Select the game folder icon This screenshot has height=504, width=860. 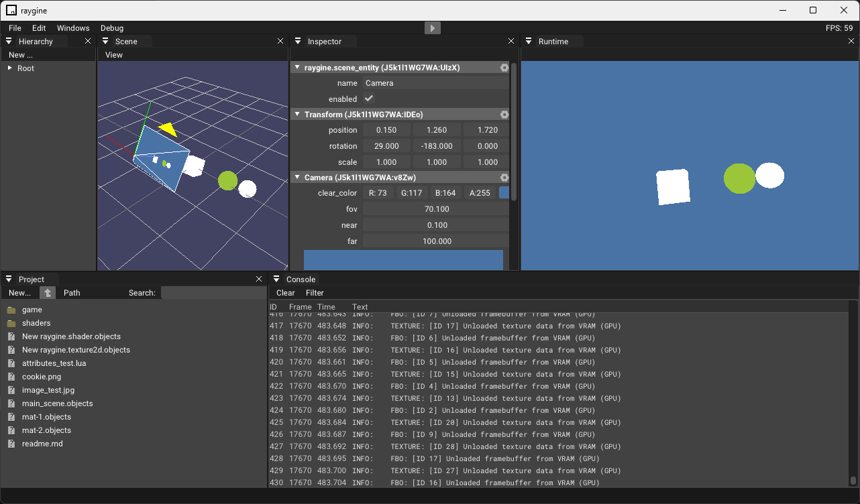point(11,310)
